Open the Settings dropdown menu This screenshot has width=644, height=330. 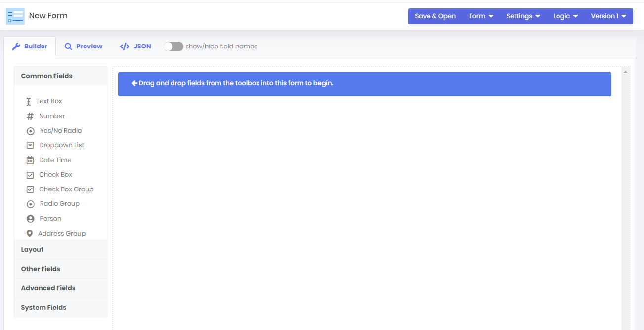point(523,16)
